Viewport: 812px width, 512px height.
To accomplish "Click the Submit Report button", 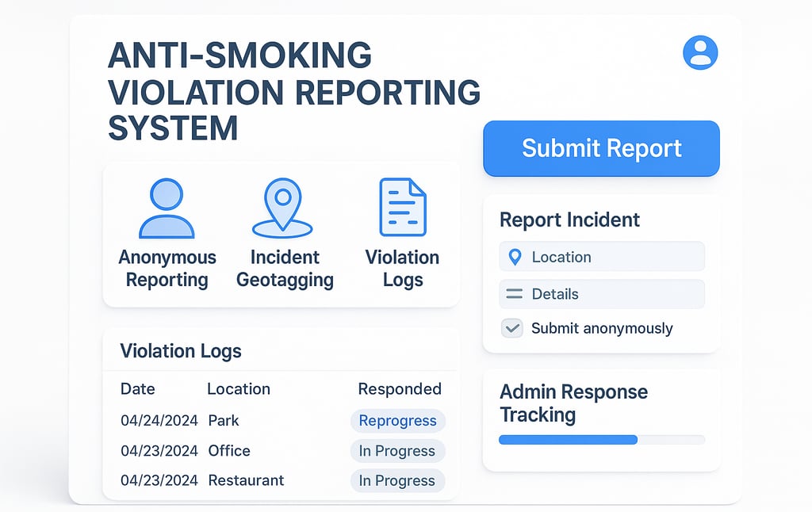I will [x=600, y=148].
